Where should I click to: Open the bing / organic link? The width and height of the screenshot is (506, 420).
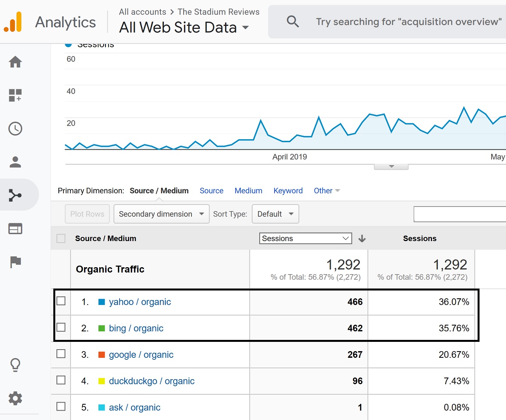click(x=136, y=328)
